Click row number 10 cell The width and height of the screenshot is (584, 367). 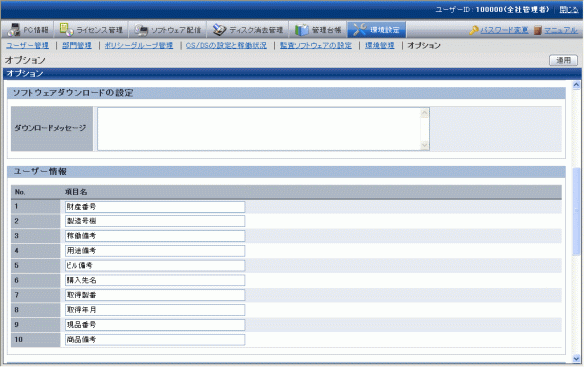coord(35,340)
